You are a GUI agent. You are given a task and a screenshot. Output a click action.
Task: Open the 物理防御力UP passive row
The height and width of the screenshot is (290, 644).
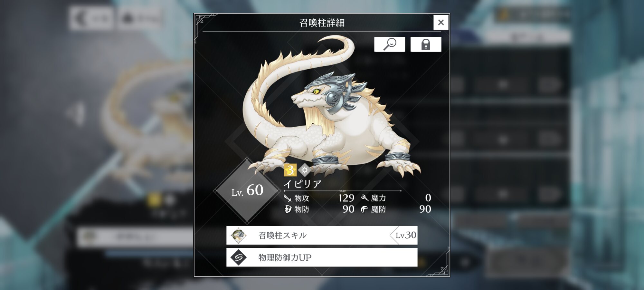(x=322, y=257)
